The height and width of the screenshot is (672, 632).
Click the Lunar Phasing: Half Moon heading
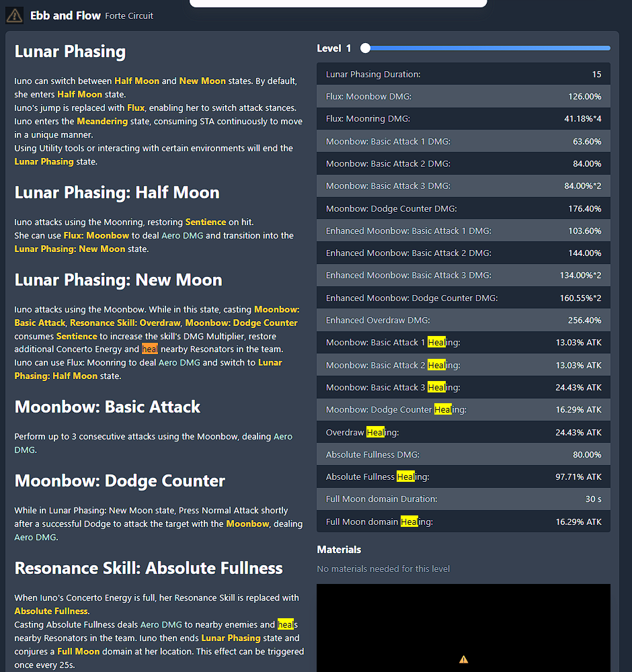coord(117,192)
